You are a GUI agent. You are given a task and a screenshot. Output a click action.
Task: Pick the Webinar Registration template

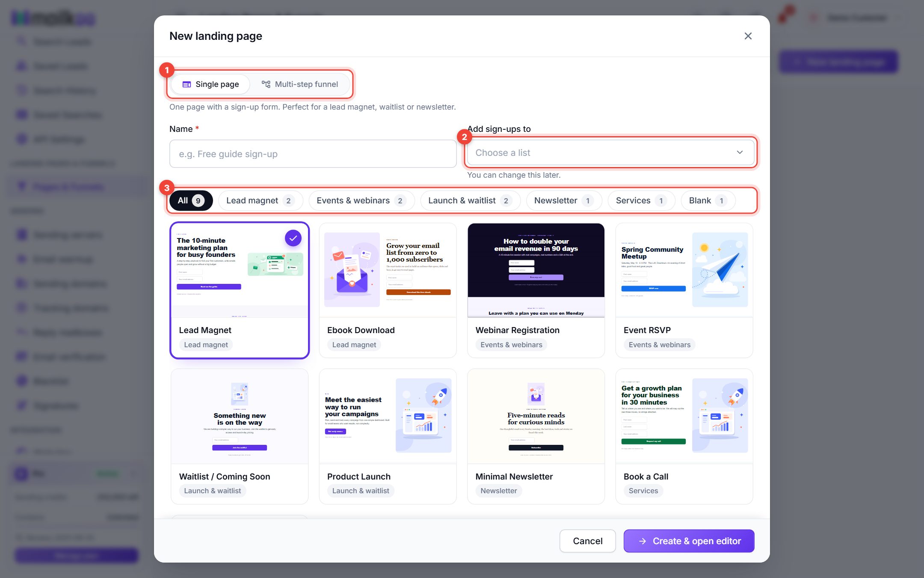point(536,290)
